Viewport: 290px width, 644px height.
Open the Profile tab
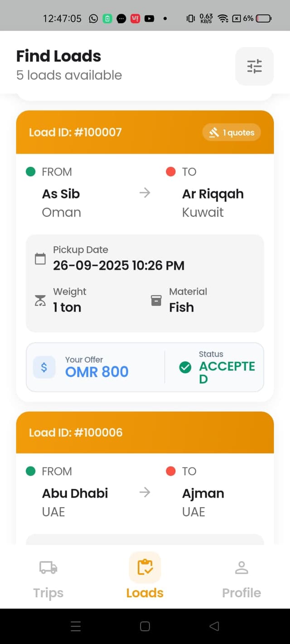pos(241,577)
